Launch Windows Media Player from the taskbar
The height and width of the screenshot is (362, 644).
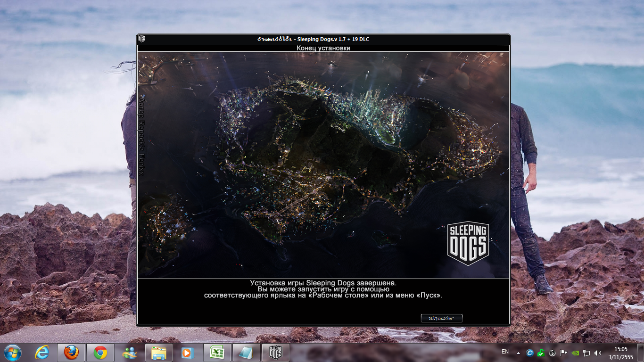pyautogui.click(x=187, y=353)
